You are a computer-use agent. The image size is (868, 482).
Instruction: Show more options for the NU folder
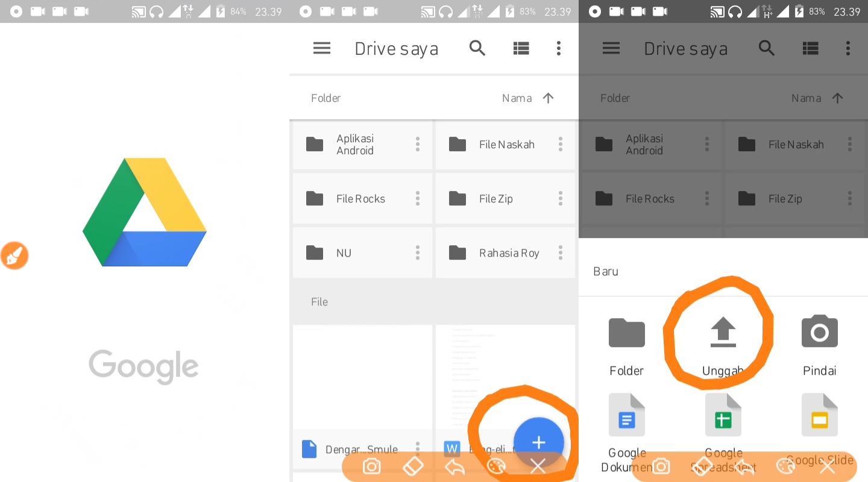pyautogui.click(x=417, y=252)
